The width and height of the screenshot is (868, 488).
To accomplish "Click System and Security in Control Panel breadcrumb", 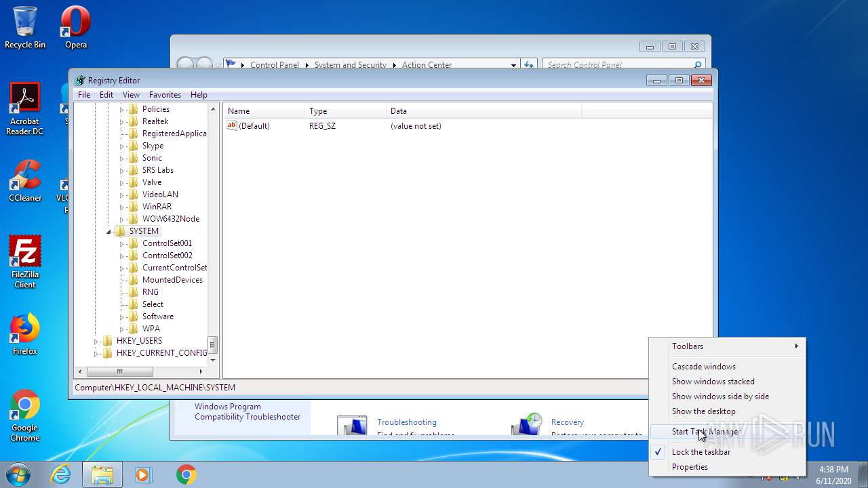I will tap(350, 65).
